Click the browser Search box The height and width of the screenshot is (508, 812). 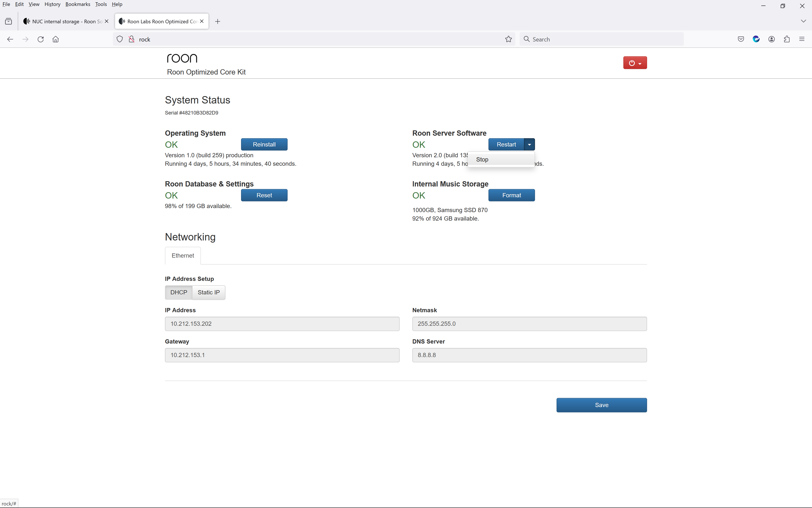pos(602,39)
